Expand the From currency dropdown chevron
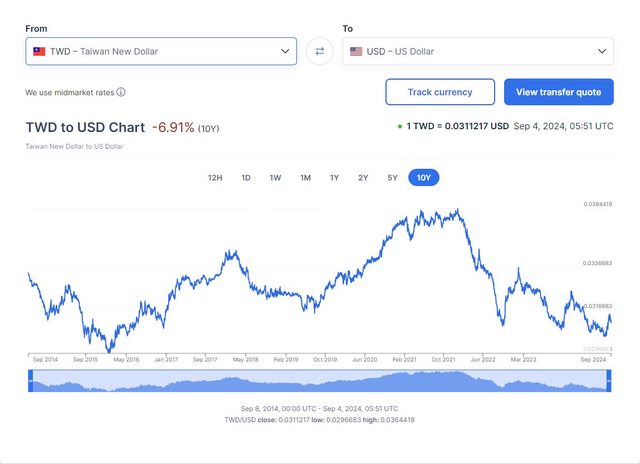 click(285, 51)
